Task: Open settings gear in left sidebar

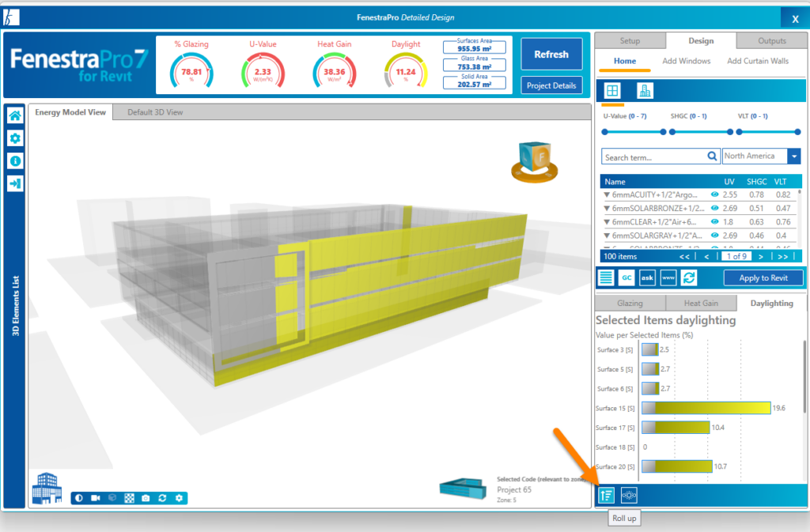Action: click(15, 138)
